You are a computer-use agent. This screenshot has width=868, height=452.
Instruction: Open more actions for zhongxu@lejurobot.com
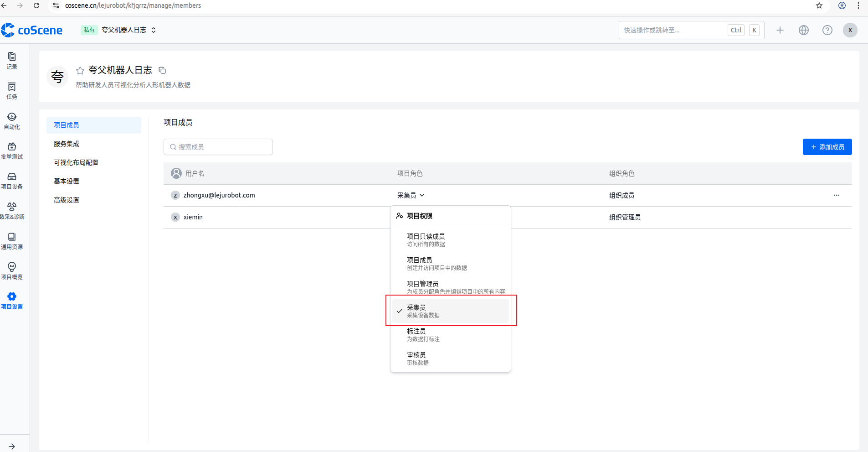(836, 195)
